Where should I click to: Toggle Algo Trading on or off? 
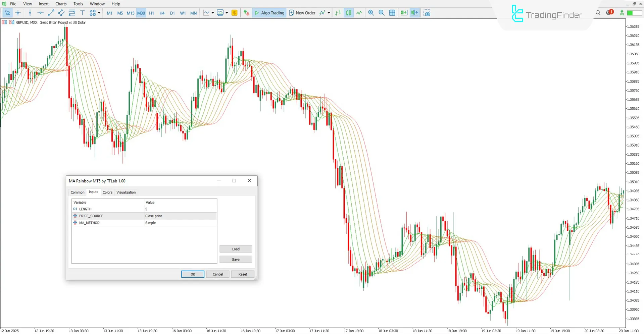click(x=269, y=13)
